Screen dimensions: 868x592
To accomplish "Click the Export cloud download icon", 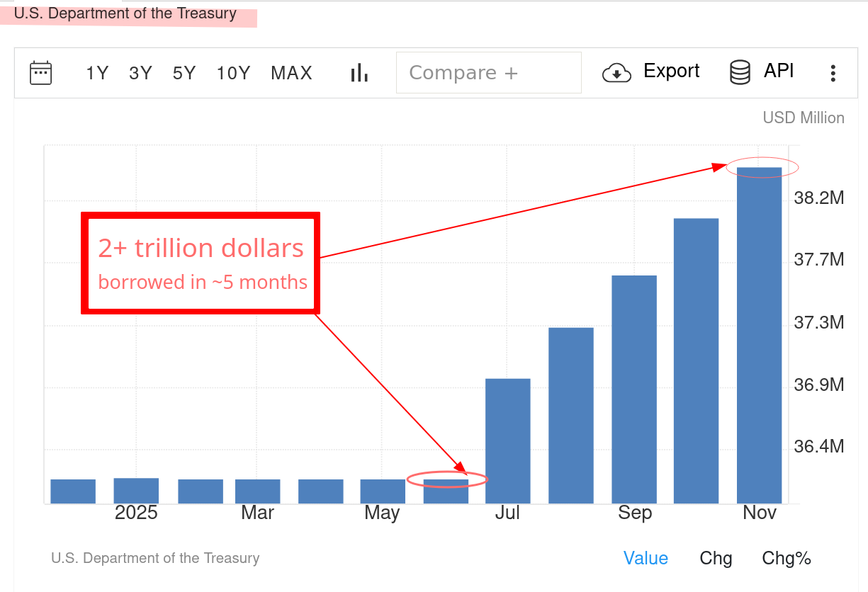I will (616, 72).
